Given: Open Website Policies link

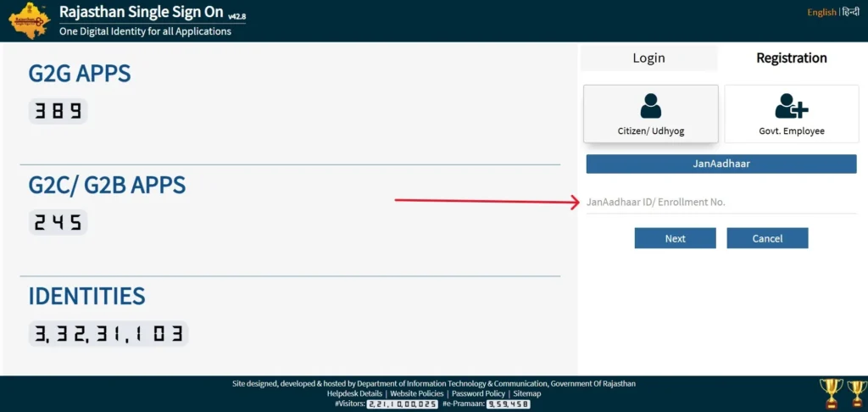Looking at the screenshot, I should (417, 393).
